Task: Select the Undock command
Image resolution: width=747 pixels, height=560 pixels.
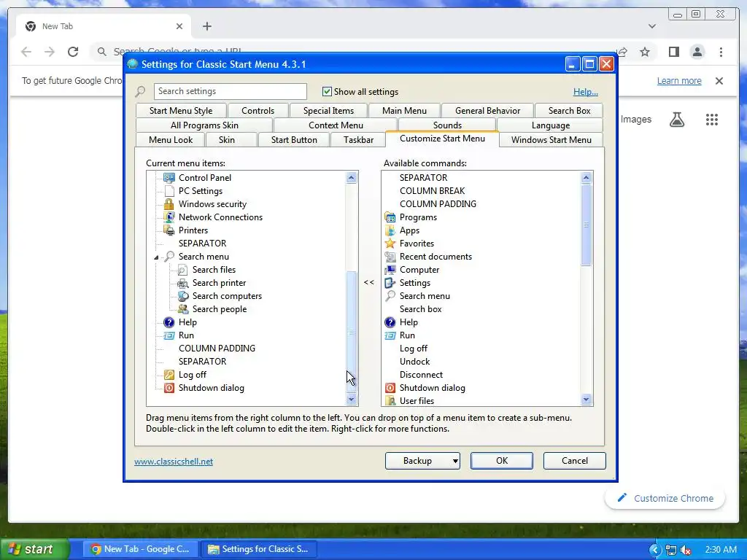Action: tap(414, 362)
